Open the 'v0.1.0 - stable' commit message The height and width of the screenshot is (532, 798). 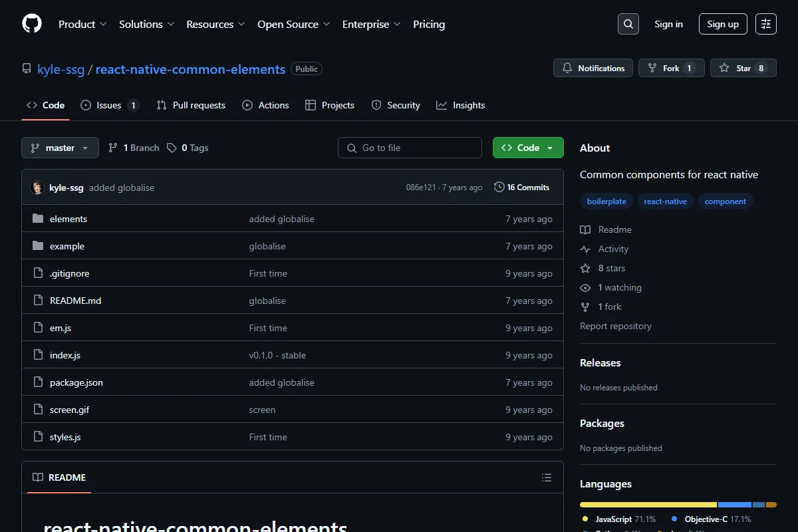pyautogui.click(x=277, y=355)
